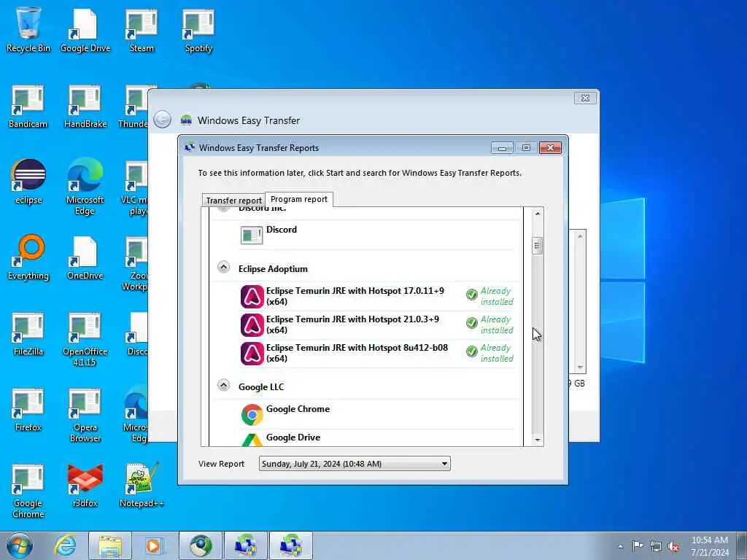Click Show desktop button at taskbar end
Screen dimensions: 747x560
coord(742,545)
